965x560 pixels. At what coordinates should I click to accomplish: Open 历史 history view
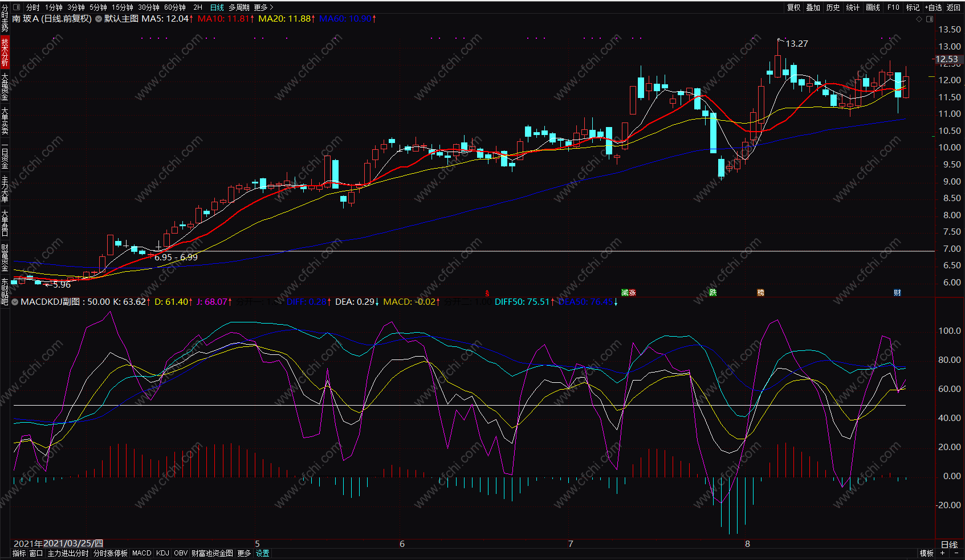(833, 7)
